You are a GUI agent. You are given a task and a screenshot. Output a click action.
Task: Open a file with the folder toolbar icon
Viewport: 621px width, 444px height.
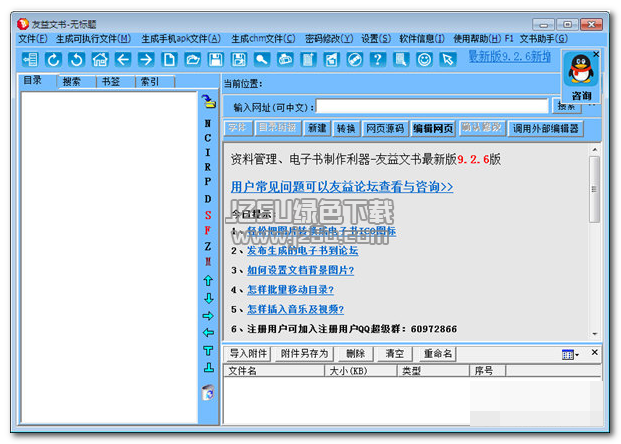coord(192,60)
